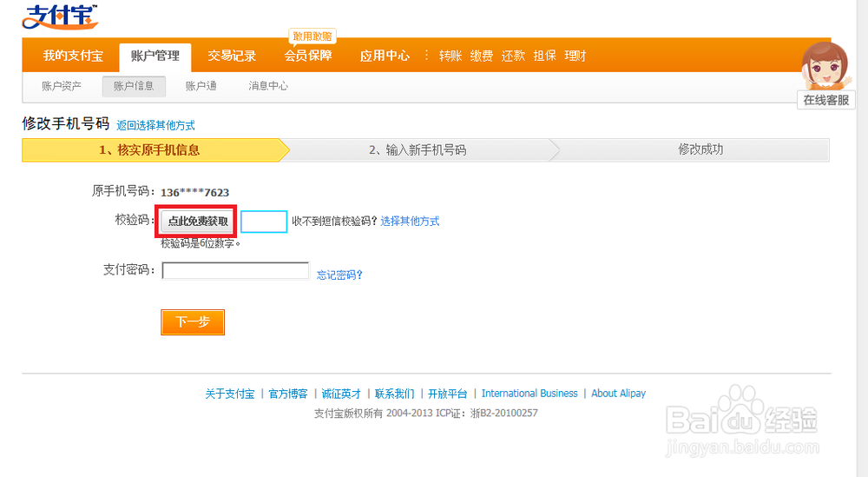Click masked phone number 136****7623

click(194, 192)
